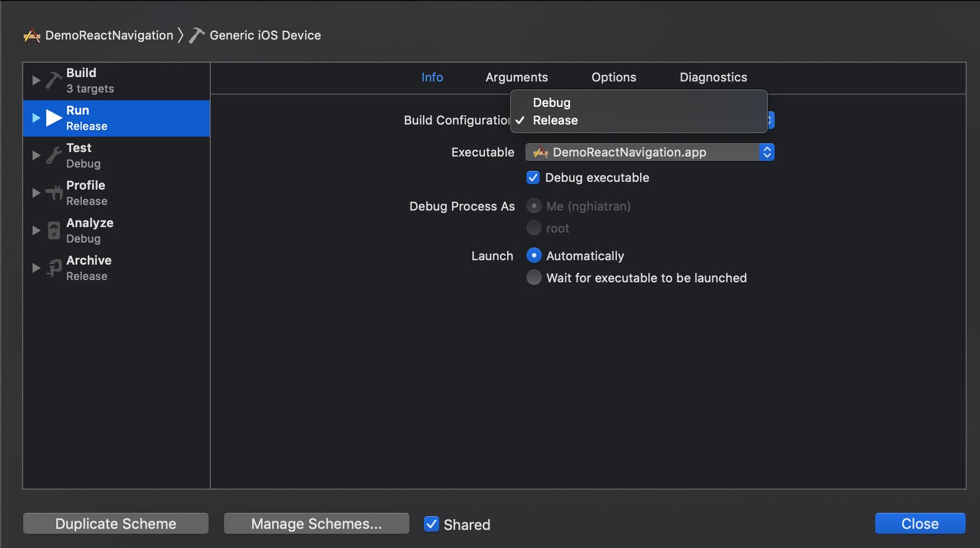Click the DemoReactNavigation scheme icon in breadcrumb
This screenshot has height=548, width=980.
32,36
